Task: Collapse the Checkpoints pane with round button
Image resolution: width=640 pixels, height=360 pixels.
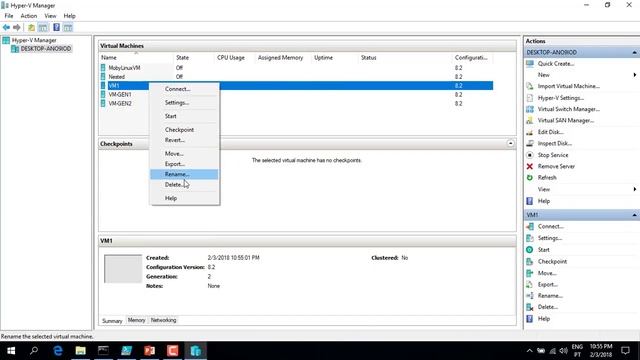Action: 510,144
